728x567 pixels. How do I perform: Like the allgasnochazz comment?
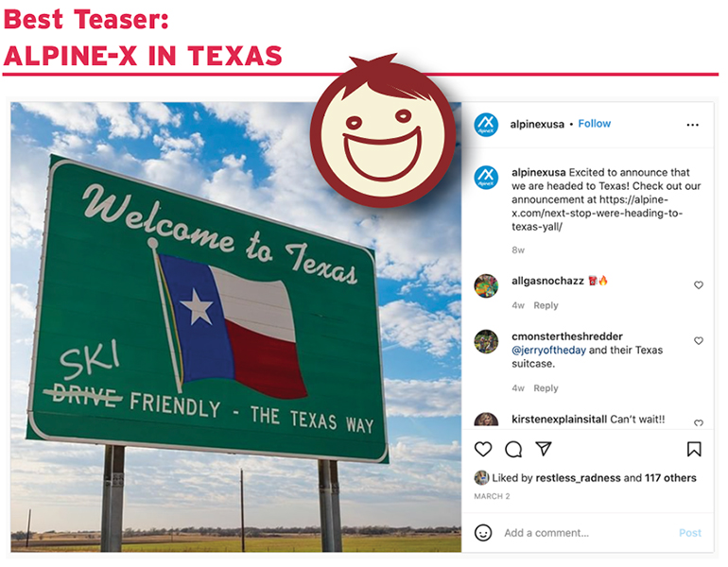coord(699,284)
